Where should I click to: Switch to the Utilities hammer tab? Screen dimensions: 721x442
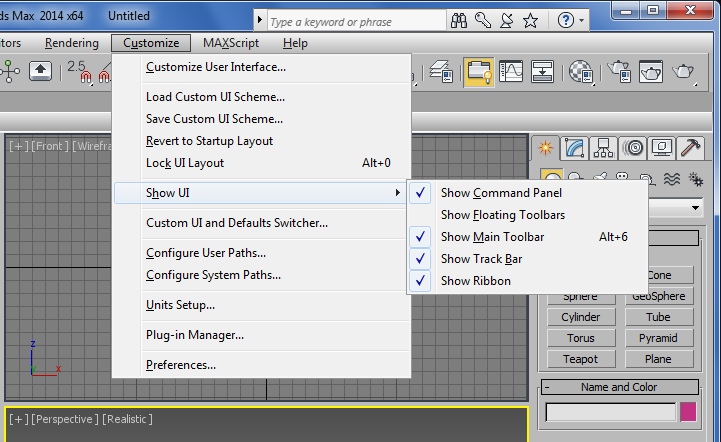[x=691, y=148]
